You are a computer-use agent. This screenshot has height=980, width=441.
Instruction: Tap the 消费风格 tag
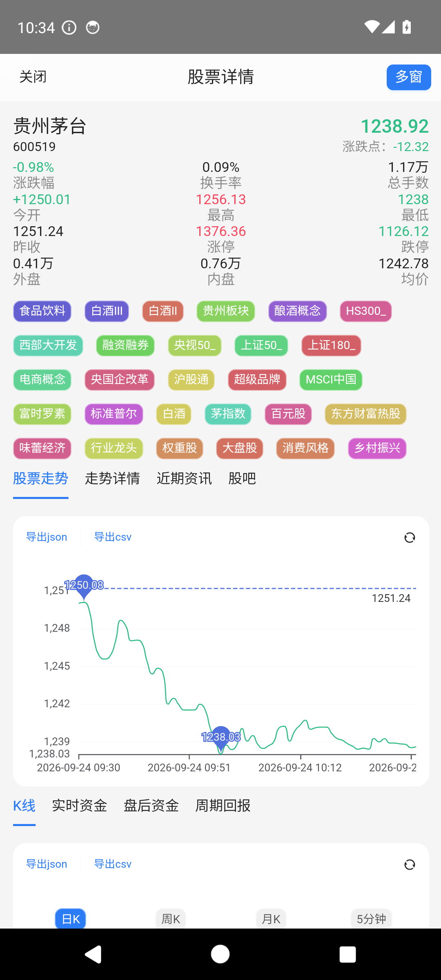[x=305, y=448]
